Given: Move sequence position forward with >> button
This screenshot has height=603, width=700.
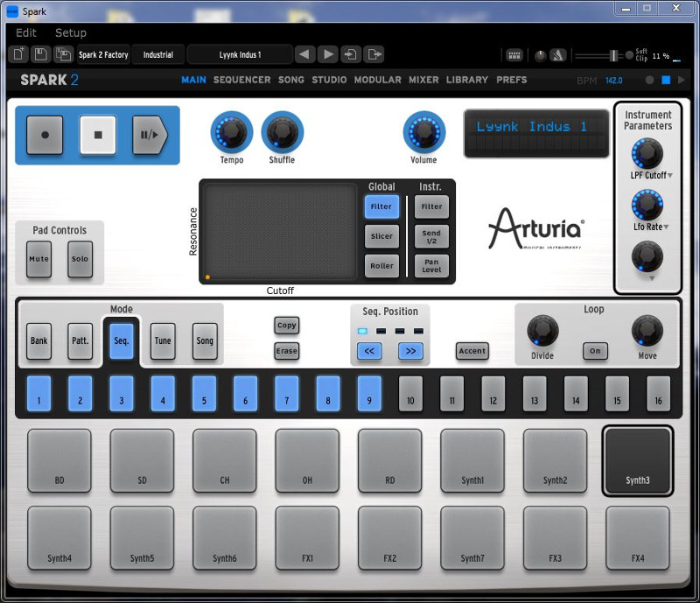Looking at the screenshot, I should pos(410,351).
